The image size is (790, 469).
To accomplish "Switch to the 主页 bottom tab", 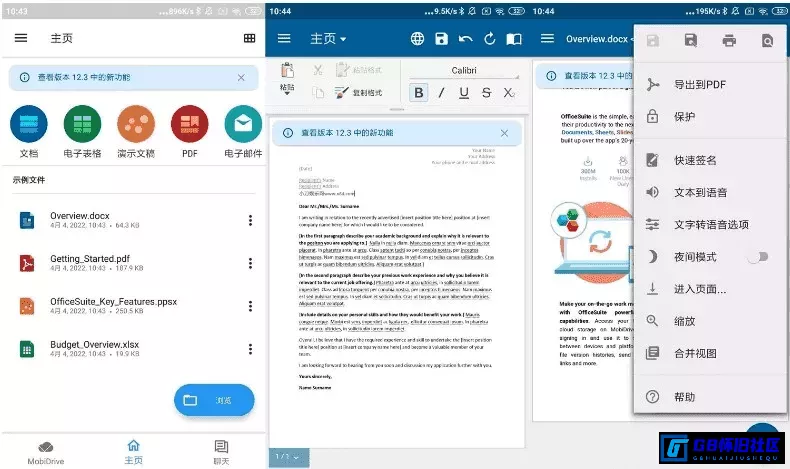I will click(134, 452).
